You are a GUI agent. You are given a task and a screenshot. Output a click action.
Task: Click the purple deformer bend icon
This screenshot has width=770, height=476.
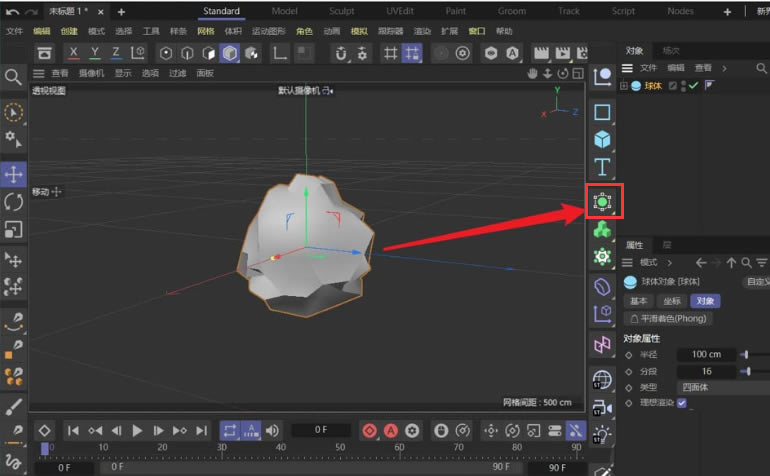[x=602, y=286]
